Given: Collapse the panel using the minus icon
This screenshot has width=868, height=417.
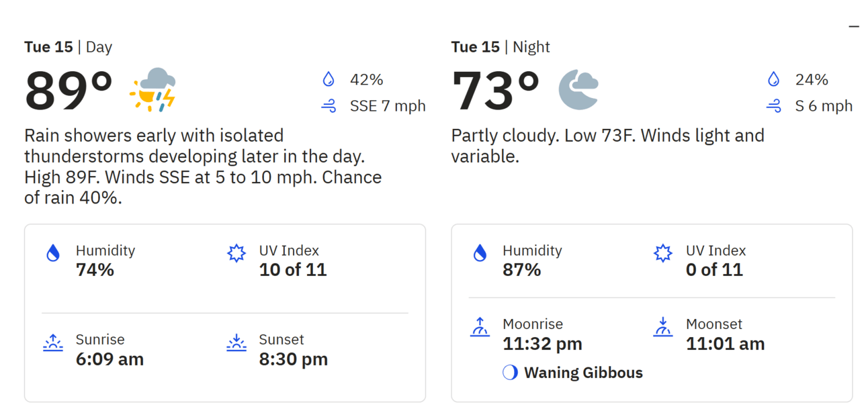Looking at the screenshot, I should (x=854, y=26).
